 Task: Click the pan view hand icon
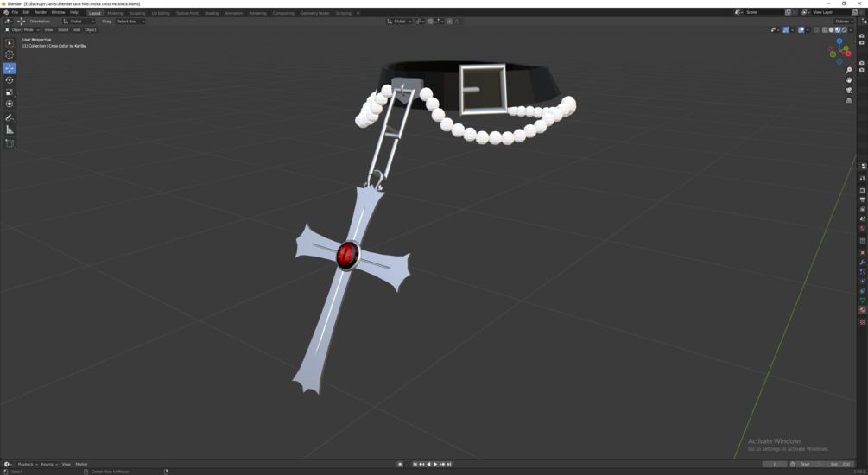849,79
